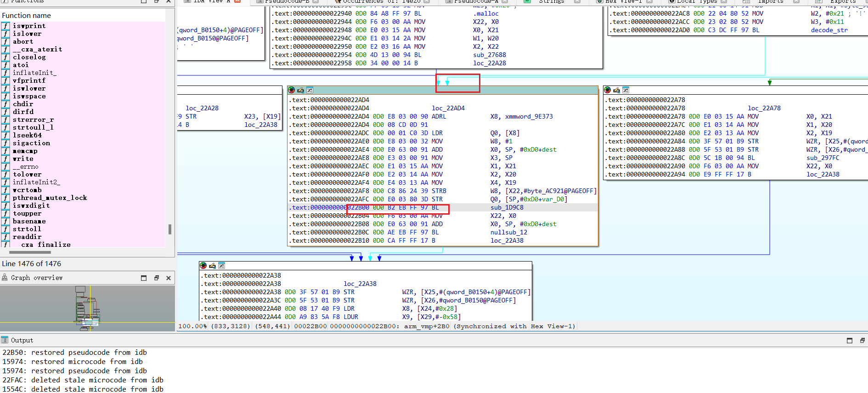Sort by the Function name column header
Viewport: 868px width, 393px height.
coord(26,16)
